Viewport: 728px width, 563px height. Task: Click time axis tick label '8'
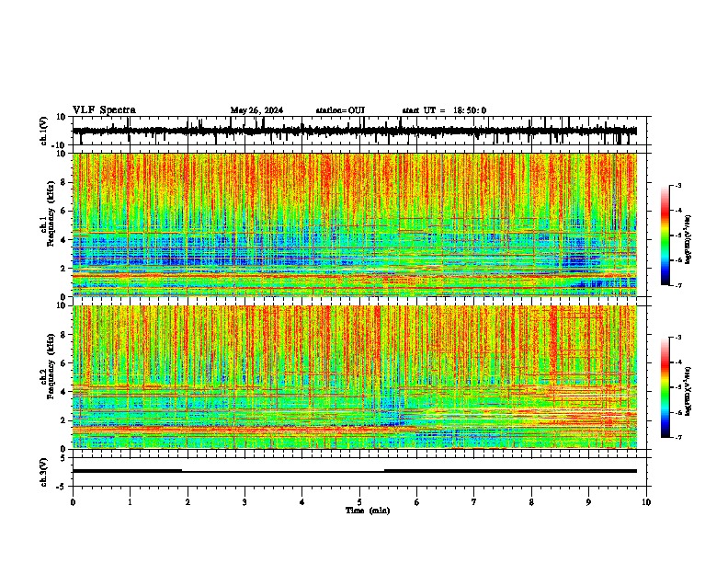pyautogui.click(x=531, y=501)
